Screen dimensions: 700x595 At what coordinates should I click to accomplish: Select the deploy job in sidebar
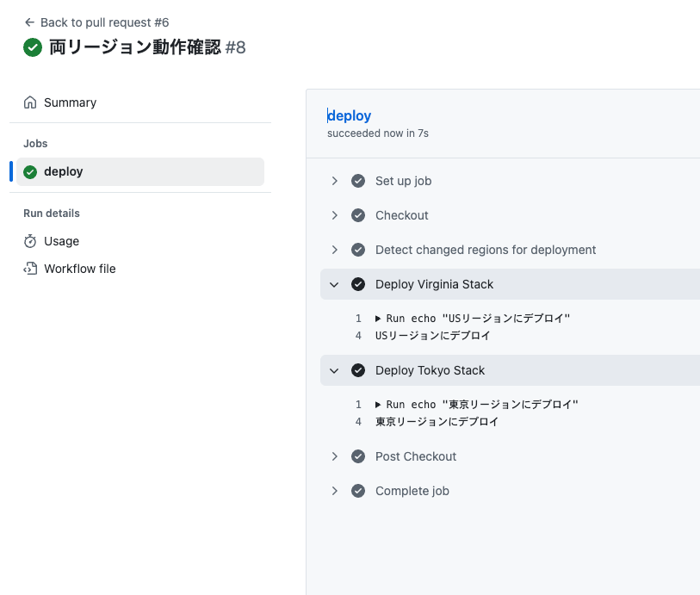64,171
